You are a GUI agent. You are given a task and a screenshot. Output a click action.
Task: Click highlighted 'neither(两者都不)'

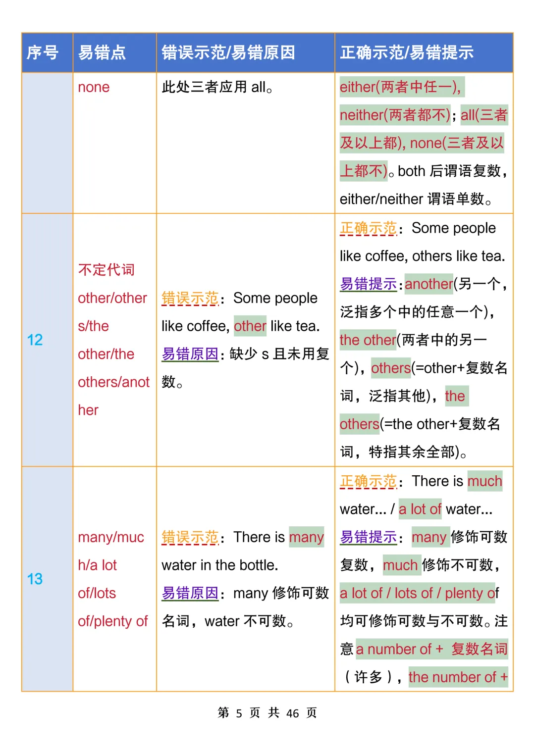tap(395, 115)
